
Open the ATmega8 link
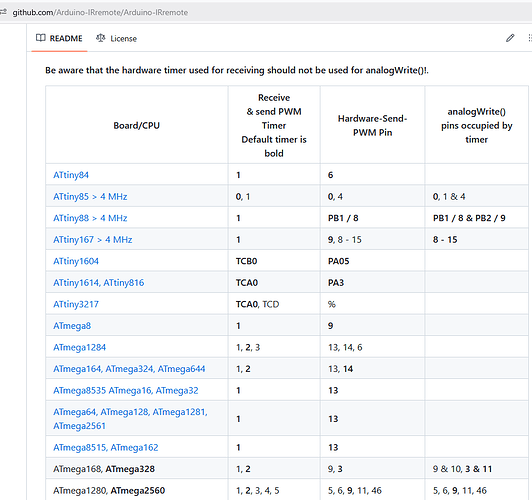[x=72, y=326]
